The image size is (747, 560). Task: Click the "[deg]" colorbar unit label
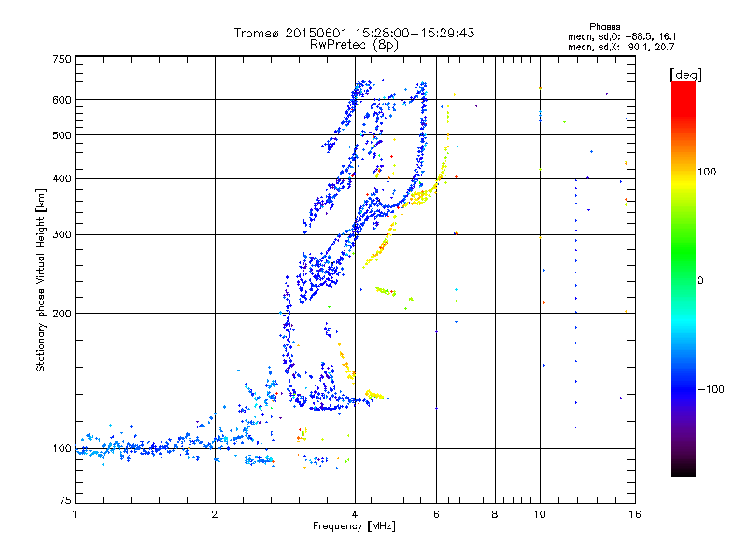click(x=685, y=75)
